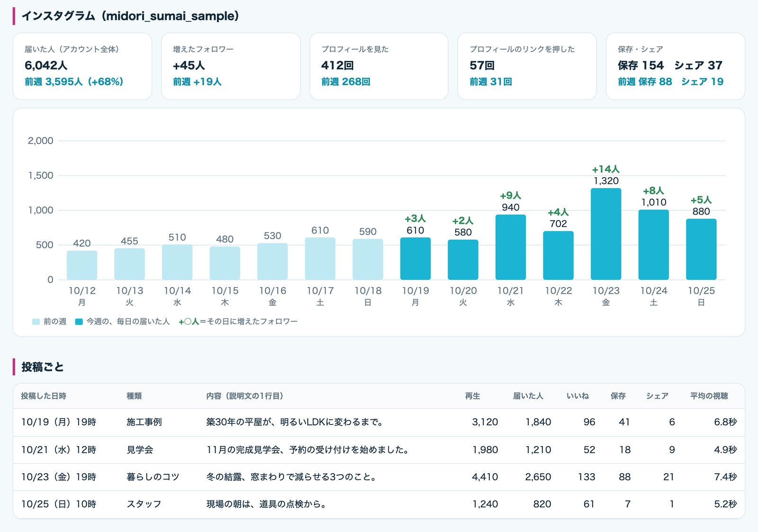Click the シェア column header
The height and width of the screenshot is (532, 758).
(x=657, y=396)
